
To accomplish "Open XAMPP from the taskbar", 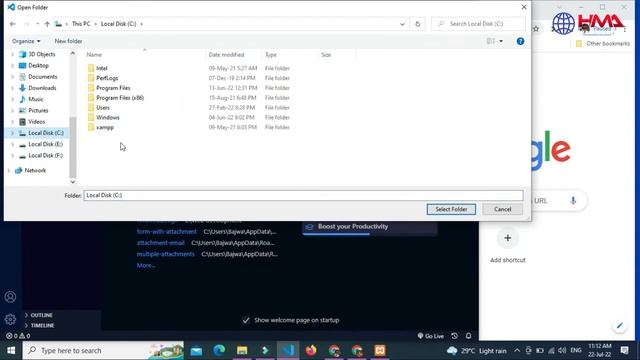I will [380, 350].
